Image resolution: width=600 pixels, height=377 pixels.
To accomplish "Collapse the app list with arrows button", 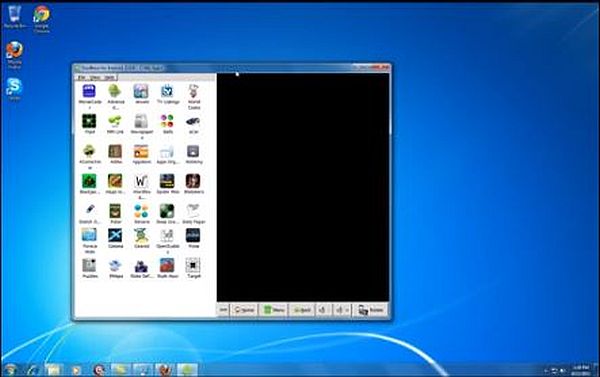I will coord(223,310).
